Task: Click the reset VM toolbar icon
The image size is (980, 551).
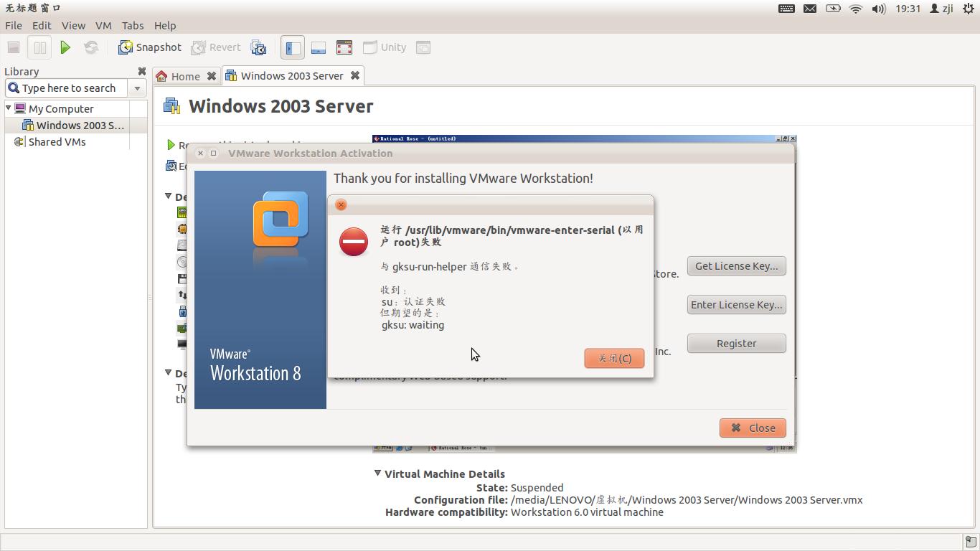Action: [x=91, y=47]
